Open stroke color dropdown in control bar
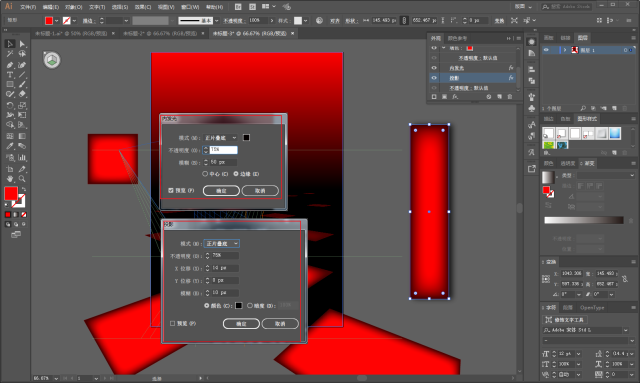Image resolution: width=640 pixels, height=383 pixels. pyautogui.click(x=74, y=20)
